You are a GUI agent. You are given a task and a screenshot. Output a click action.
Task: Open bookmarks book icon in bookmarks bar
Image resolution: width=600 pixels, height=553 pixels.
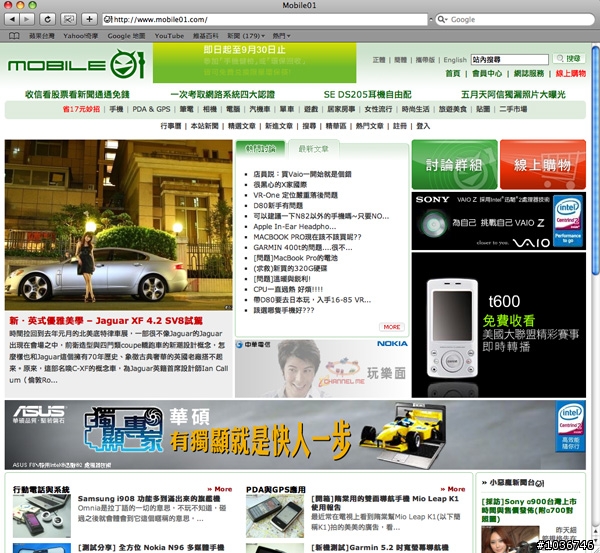(14, 36)
